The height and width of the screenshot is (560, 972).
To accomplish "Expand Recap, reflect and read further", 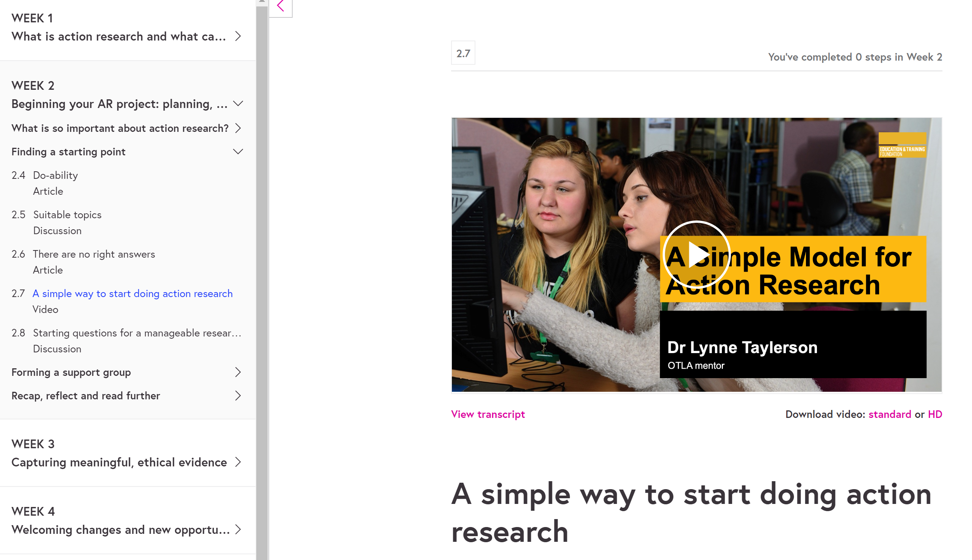I will click(238, 396).
